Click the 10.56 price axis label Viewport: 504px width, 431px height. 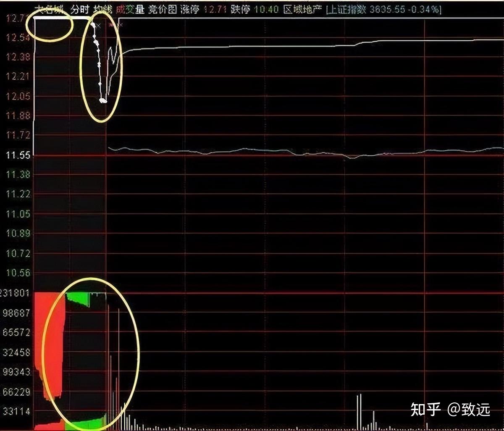18,273
